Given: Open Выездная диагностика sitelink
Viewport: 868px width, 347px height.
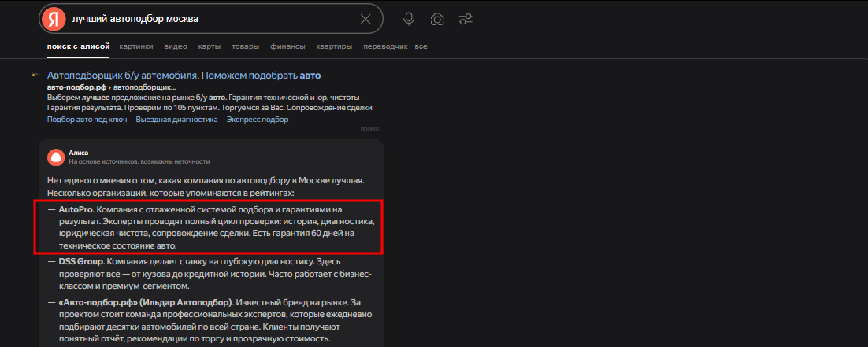Looking at the screenshot, I should point(176,120).
